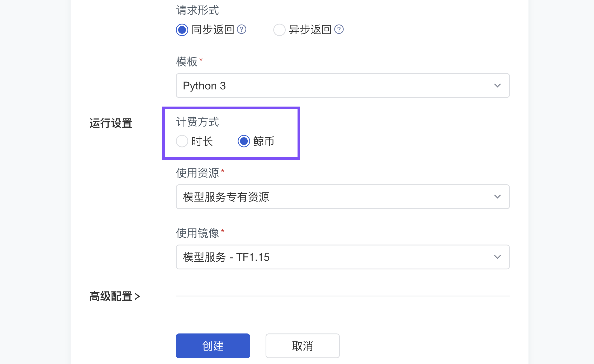Select the 同步返回 radio button
594x364 pixels.
tap(182, 30)
